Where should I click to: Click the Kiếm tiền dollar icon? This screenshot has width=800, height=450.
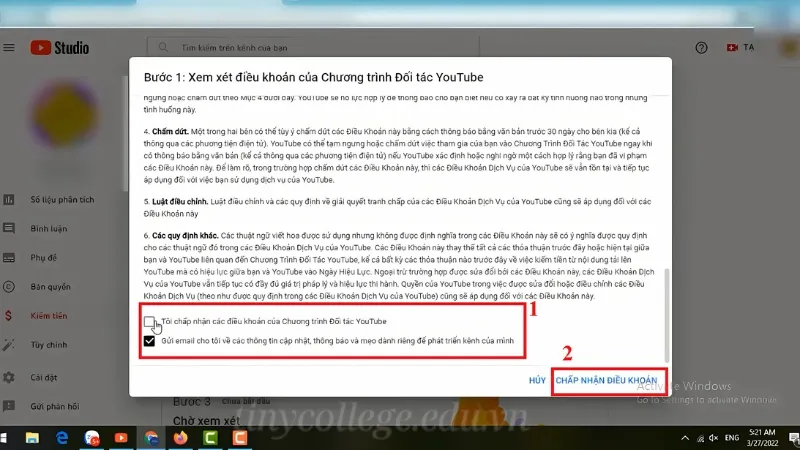[9, 316]
